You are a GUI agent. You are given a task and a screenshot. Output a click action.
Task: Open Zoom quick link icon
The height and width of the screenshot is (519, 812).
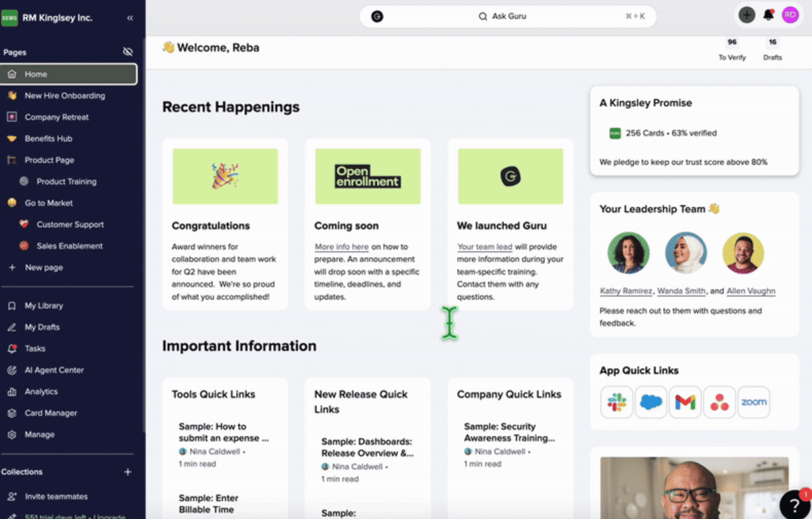[x=754, y=403]
